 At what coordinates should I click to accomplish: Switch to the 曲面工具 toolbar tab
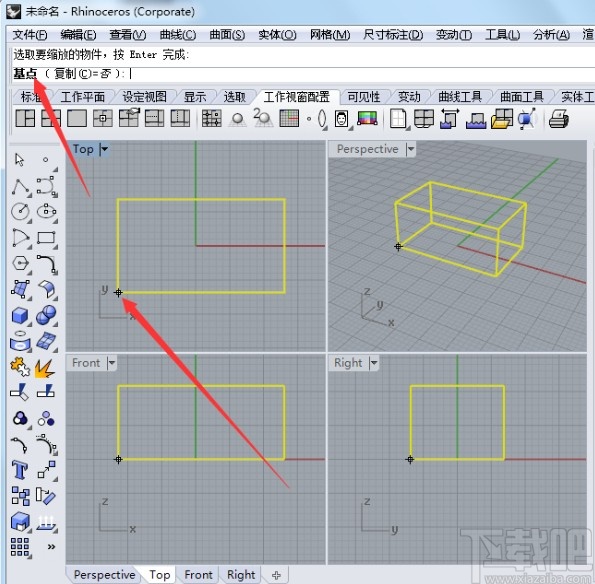point(522,97)
